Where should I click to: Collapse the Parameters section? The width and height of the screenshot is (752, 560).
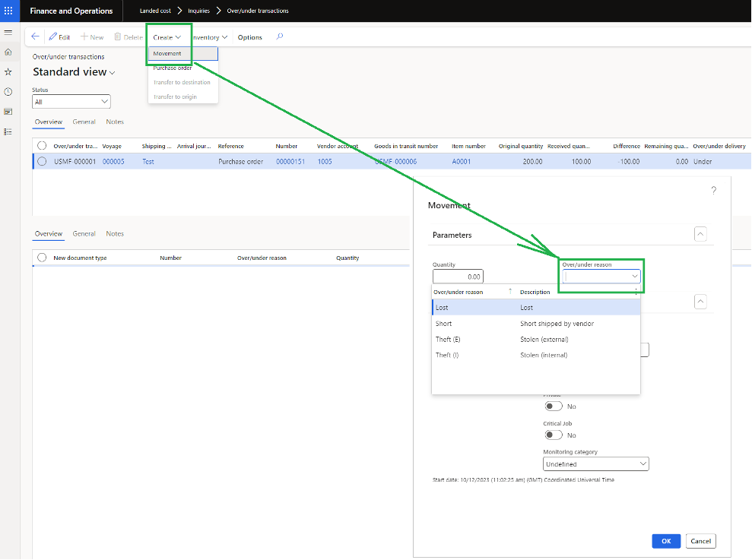click(701, 235)
